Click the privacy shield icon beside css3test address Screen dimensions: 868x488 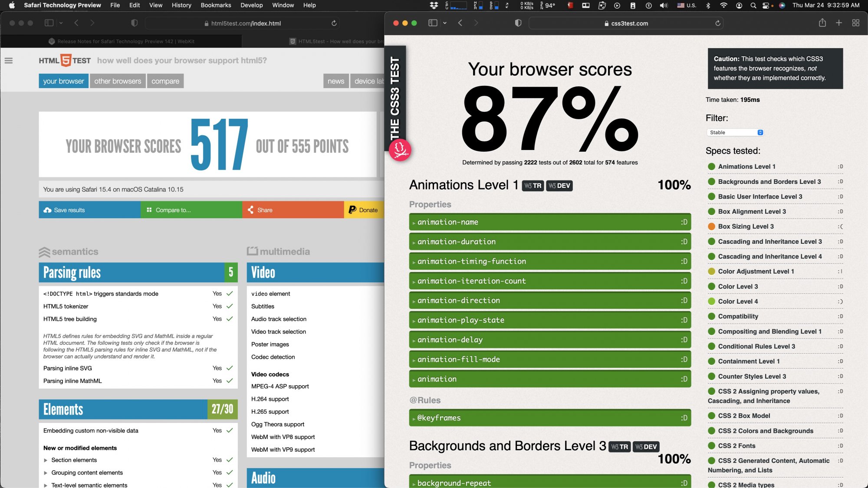tap(518, 23)
